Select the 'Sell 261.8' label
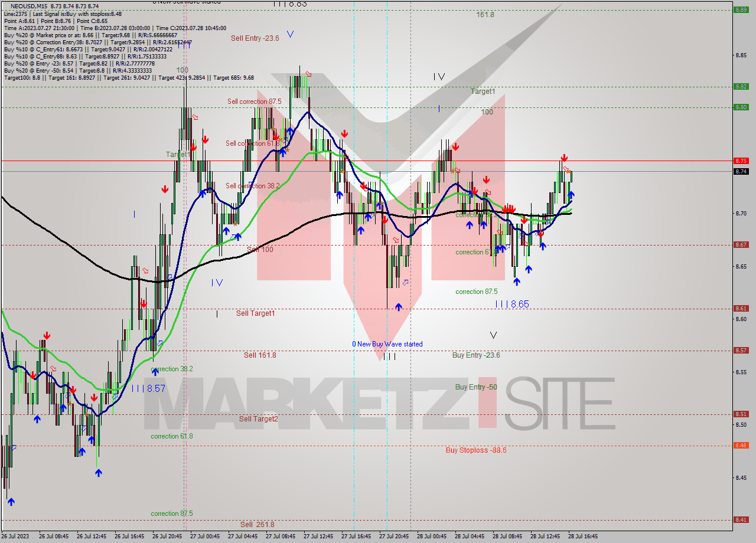Image resolution: width=756 pixels, height=543 pixels. 257,524
